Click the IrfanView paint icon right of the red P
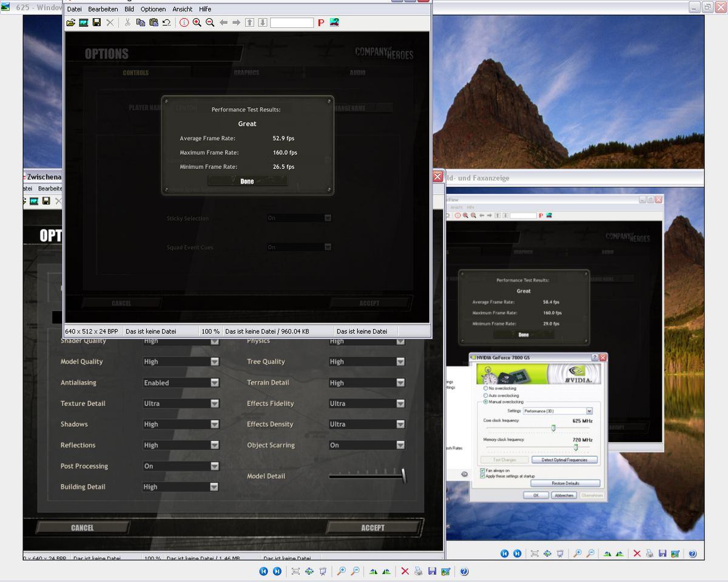The image size is (728, 582). 334,22
